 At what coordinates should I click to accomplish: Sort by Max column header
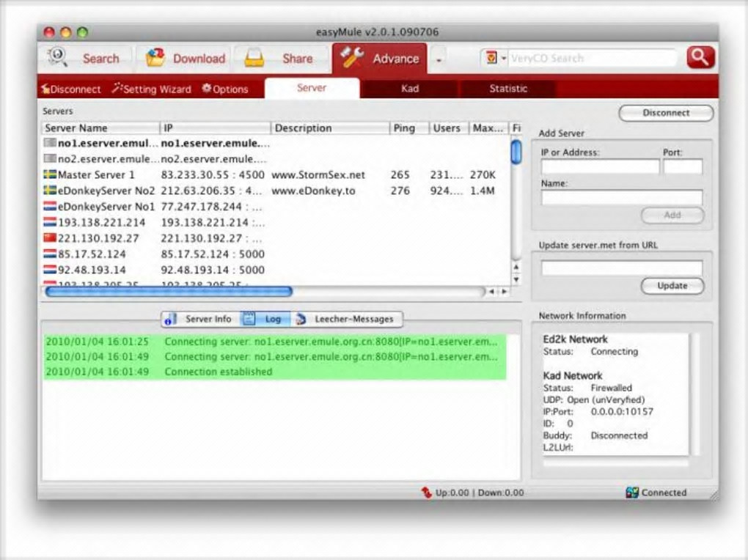[x=488, y=128]
